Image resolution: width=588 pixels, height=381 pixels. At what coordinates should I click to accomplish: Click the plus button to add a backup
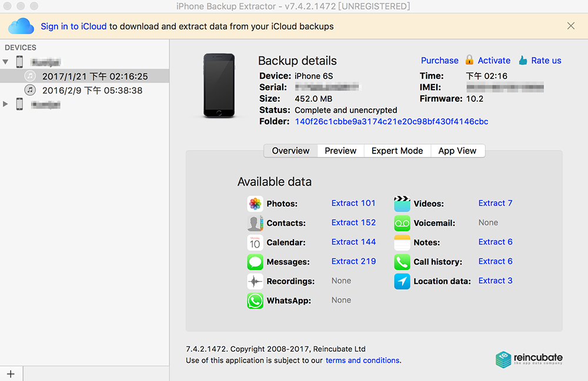click(11, 374)
